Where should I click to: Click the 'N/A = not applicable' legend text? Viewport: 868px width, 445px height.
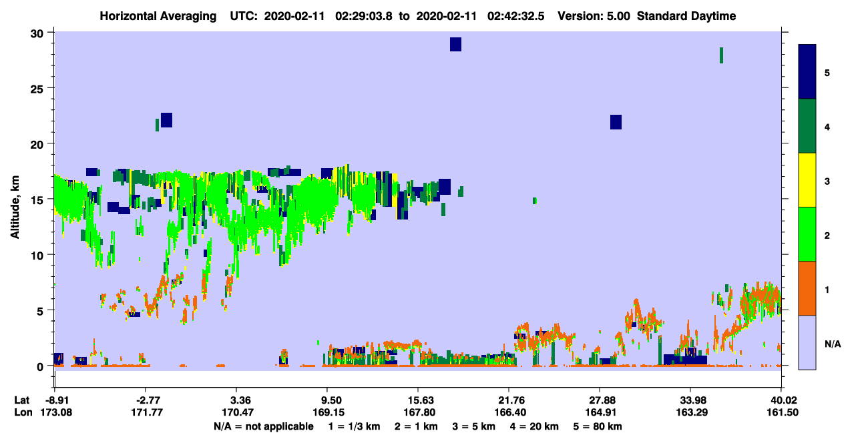coord(263,426)
